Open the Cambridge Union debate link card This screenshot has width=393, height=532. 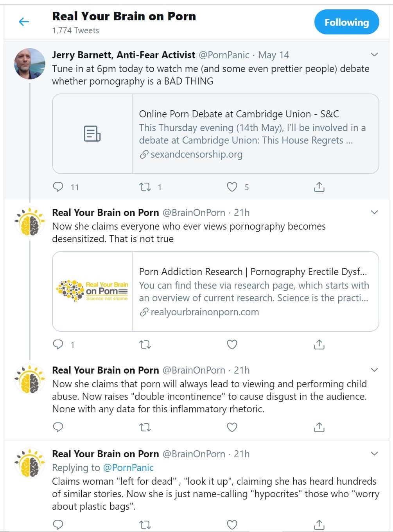[x=215, y=133]
